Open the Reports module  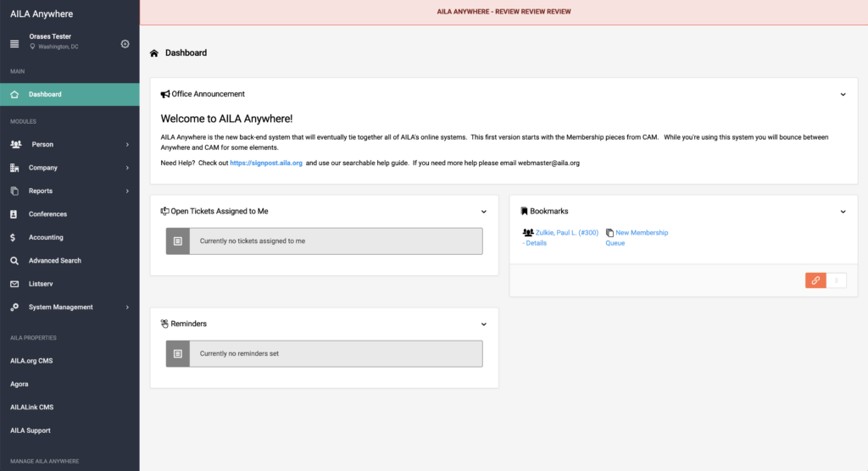point(70,191)
